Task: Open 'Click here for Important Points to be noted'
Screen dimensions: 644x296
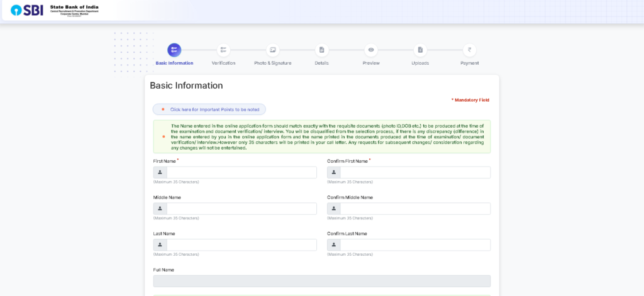Action: coord(209,109)
